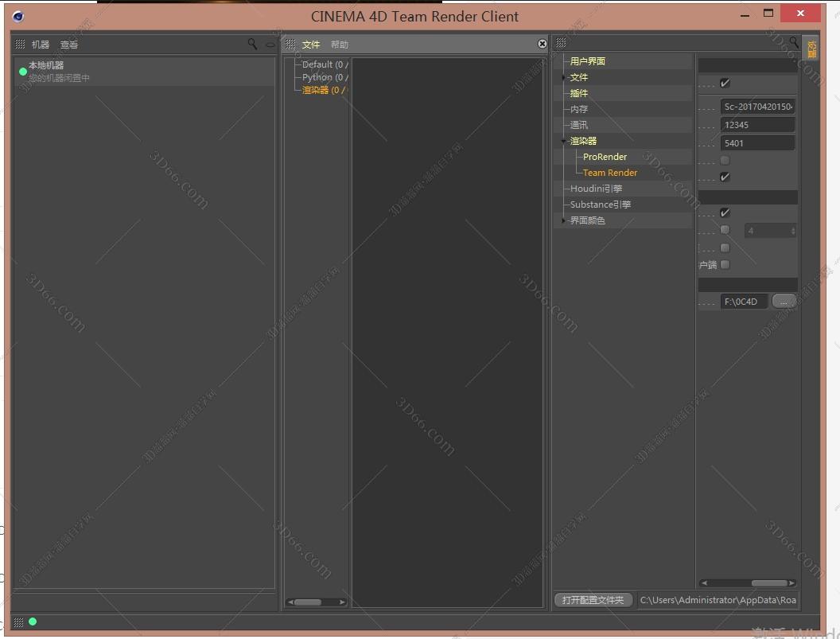Click the orange filter icon above the preferences tree

pyautogui.click(x=811, y=49)
